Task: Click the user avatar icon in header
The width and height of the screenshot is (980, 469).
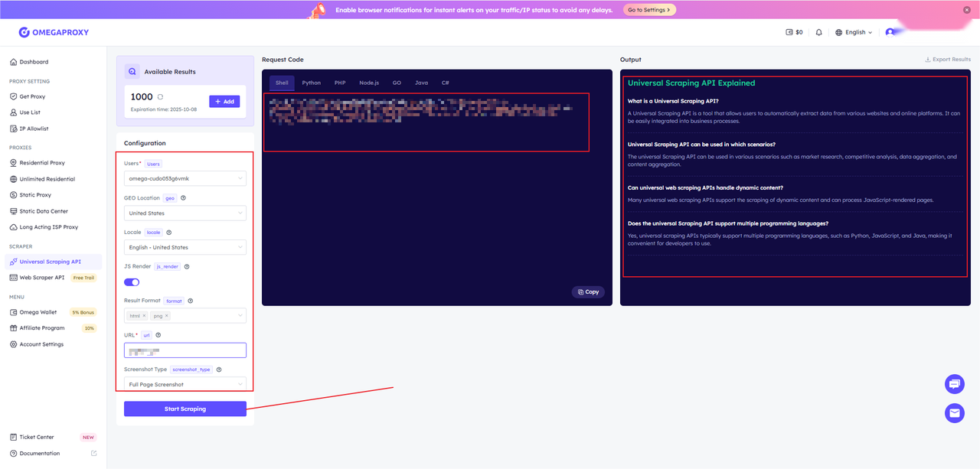Action: tap(890, 32)
